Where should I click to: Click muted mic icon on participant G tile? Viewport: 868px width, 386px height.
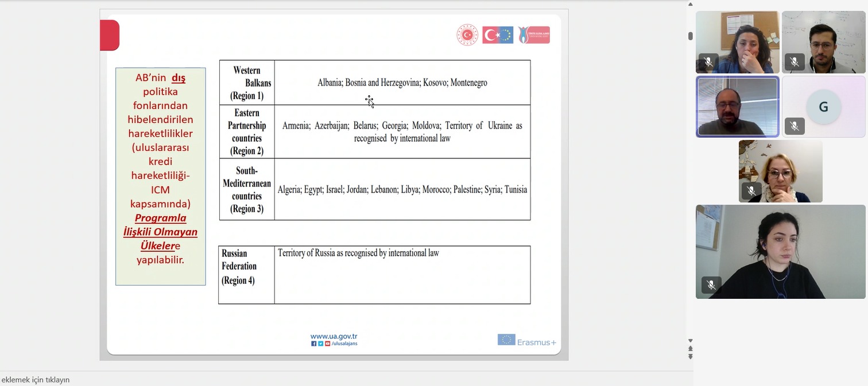[x=795, y=126]
